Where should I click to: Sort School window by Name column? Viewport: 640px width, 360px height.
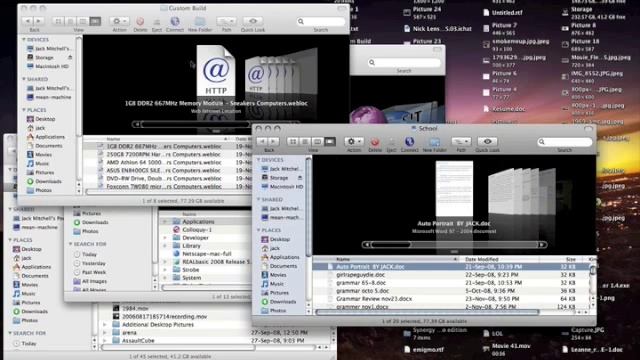coord(386,259)
